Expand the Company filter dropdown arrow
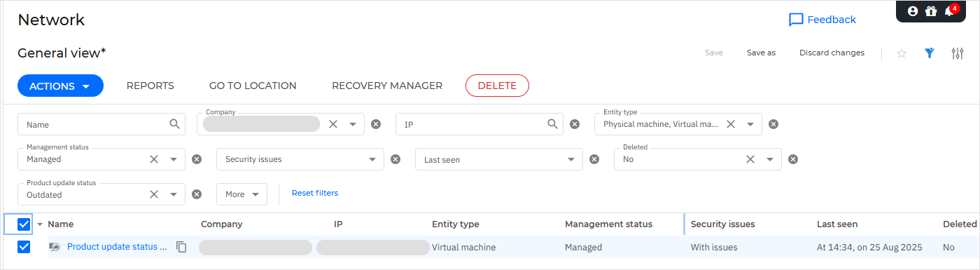The width and height of the screenshot is (980, 270). [353, 124]
